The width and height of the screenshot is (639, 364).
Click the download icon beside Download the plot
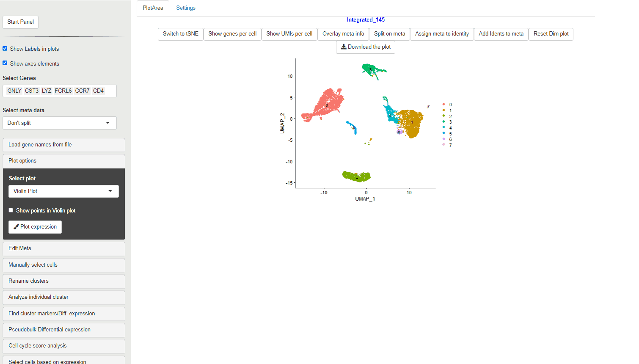click(344, 47)
